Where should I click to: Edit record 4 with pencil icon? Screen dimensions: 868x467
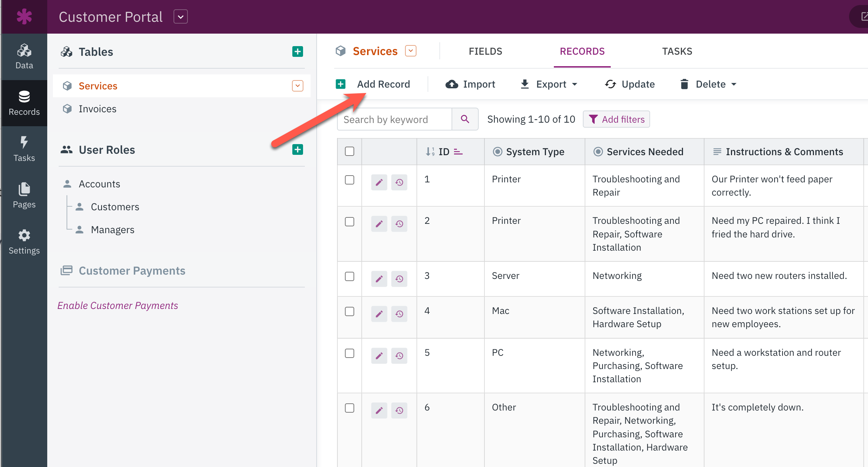pyautogui.click(x=379, y=314)
